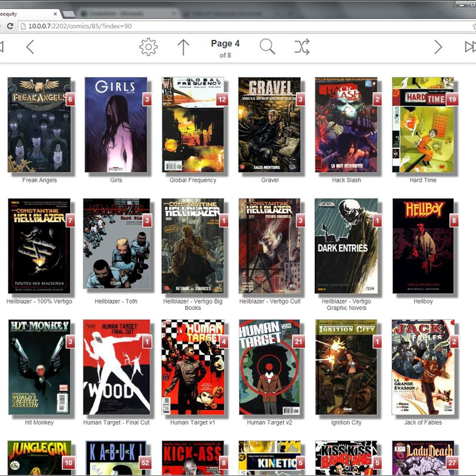Open the Human Target v2 cover

(x=270, y=367)
